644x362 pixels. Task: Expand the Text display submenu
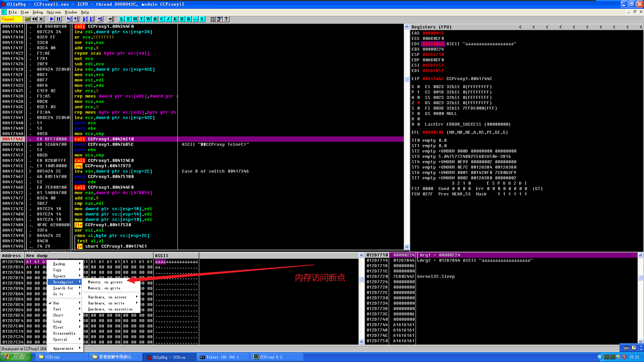coord(65,309)
